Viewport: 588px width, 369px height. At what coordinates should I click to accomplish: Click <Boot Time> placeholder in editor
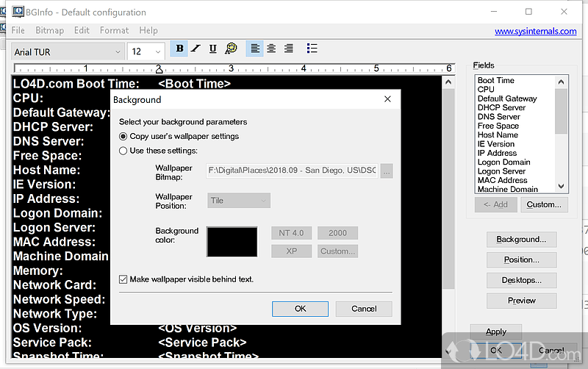tap(194, 84)
